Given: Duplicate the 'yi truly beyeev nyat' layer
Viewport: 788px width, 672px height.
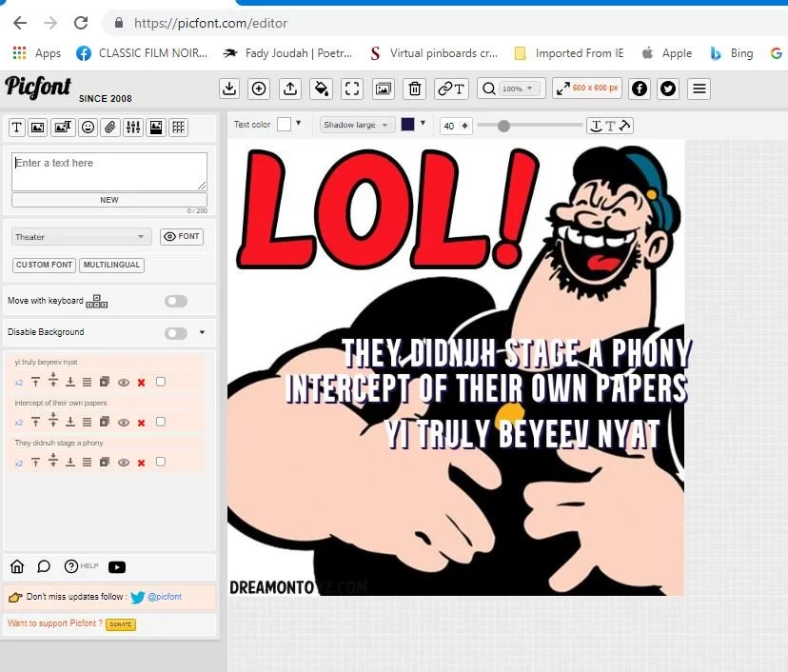Looking at the screenshot, I should coord(105,382).
